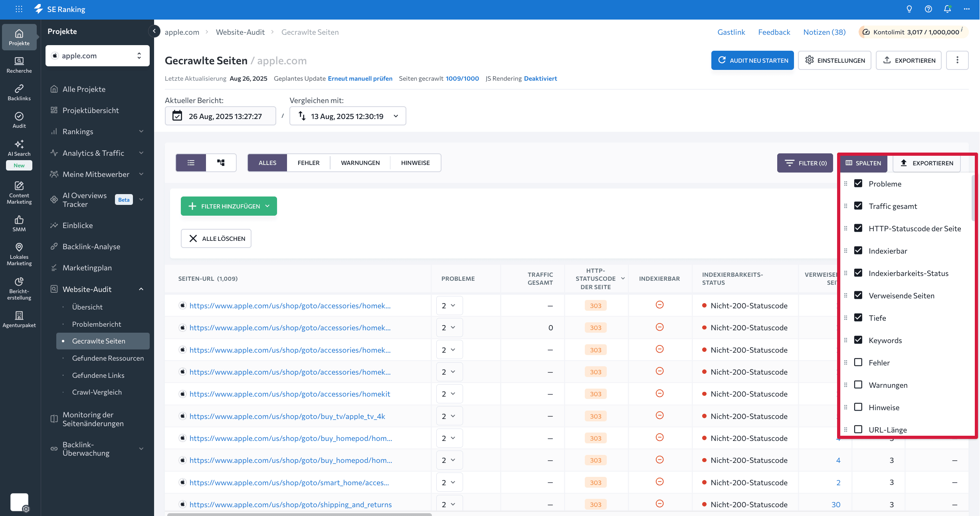Viewport: 980px width, 516px height.
Task: Click the lightbulb tips icon
Action: click(909, 9)
